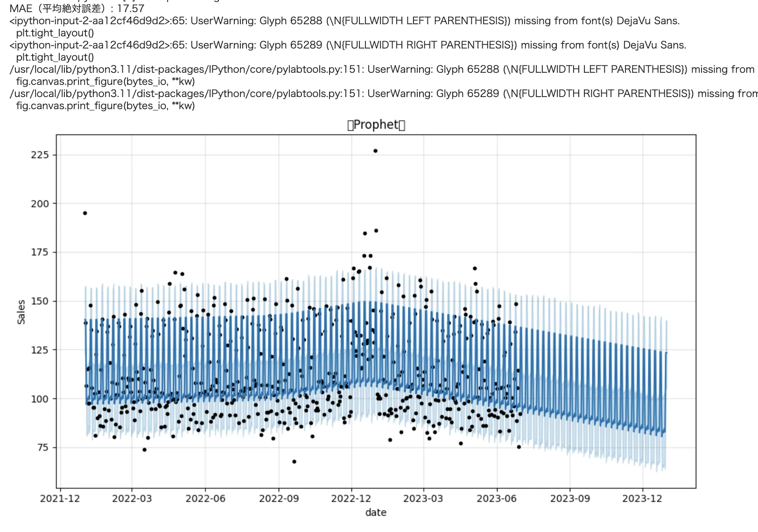Click the Prophet chart title
758x532 pixels.
point(376,125)
